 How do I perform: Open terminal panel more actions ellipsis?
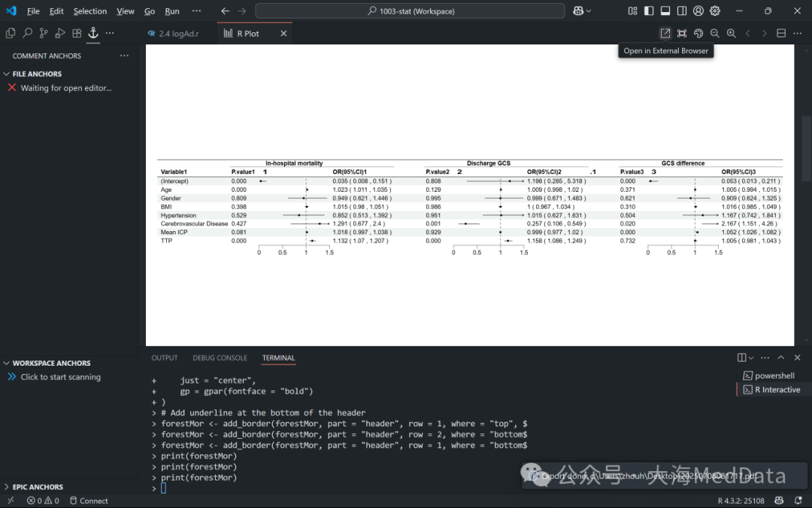tap(765, 357)
